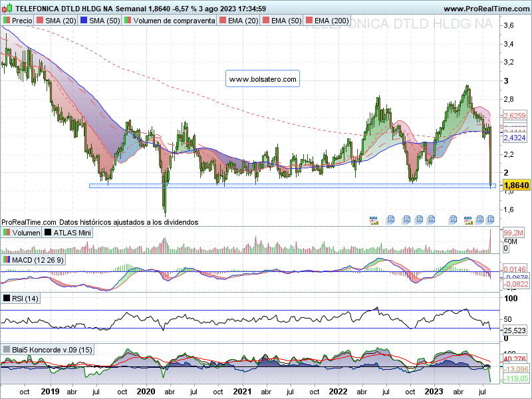532x399 pixels.
Task: Click the -119,05 Koncorde value label
Action: point(516,378)
